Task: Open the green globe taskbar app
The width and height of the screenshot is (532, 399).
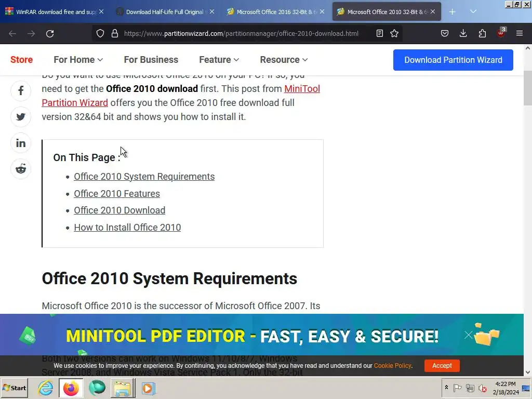Action: 97,388
